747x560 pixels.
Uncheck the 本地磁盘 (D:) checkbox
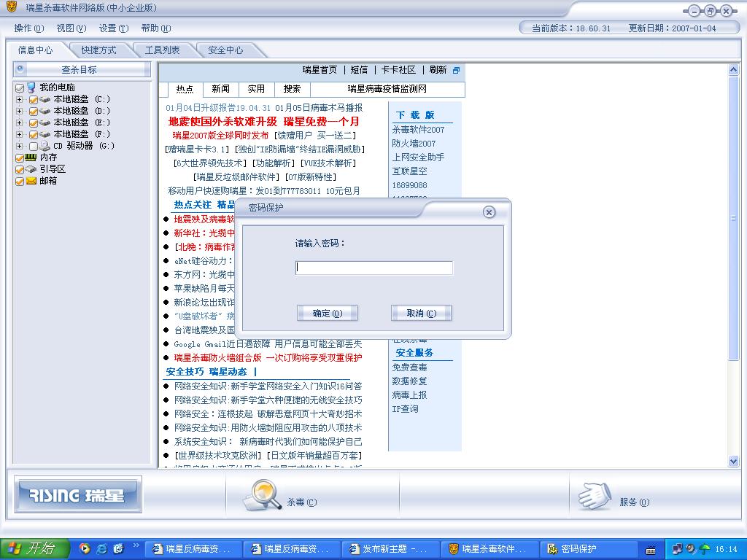tap(34, 112)
